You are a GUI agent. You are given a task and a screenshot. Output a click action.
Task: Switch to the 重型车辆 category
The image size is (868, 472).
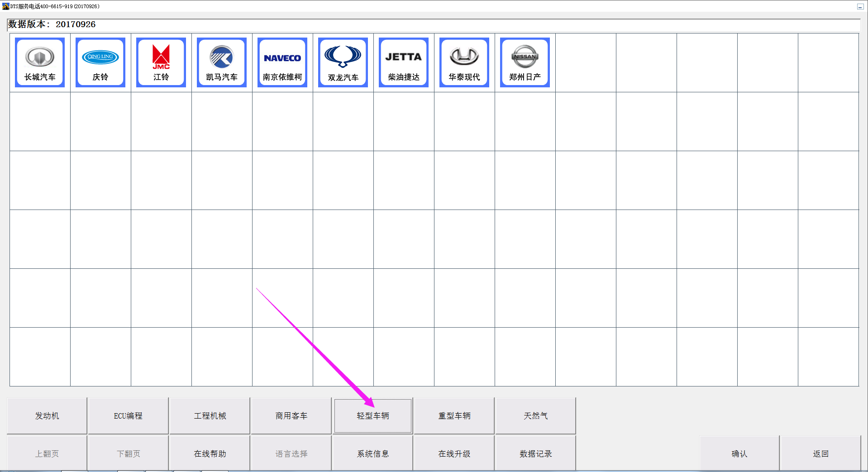(454, 415)
